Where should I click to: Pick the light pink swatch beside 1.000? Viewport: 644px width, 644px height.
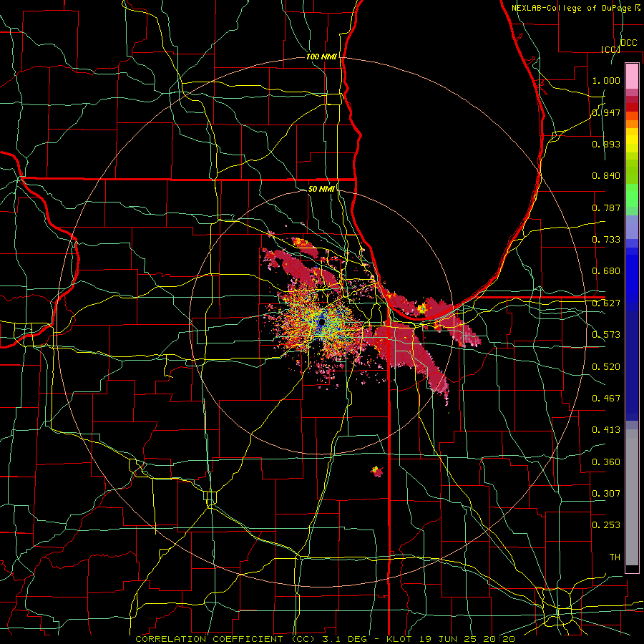(x=632, y=76)
